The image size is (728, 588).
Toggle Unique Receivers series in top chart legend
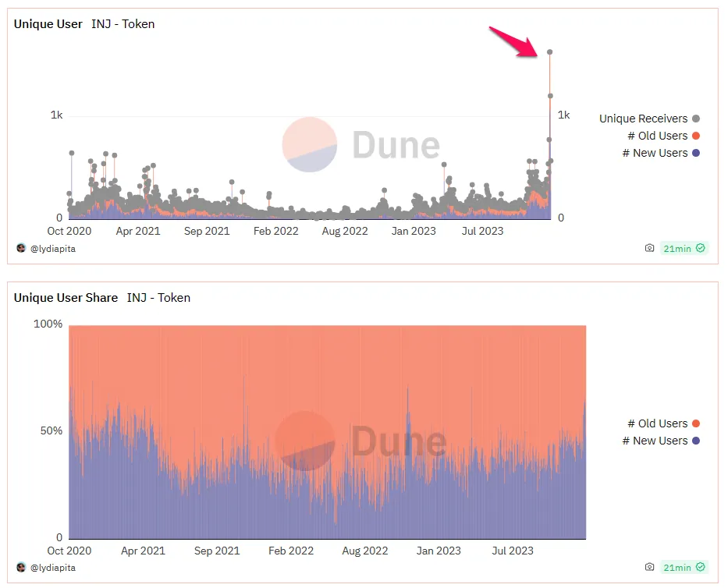pos(649,119)
